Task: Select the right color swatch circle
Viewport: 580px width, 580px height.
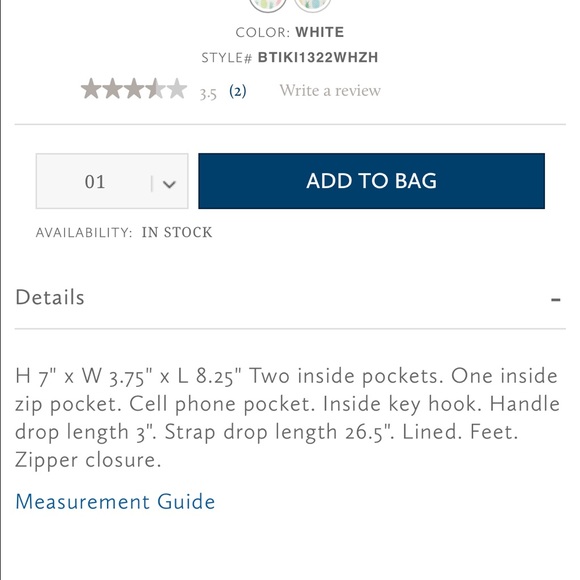Action: [x=313, y=3]
